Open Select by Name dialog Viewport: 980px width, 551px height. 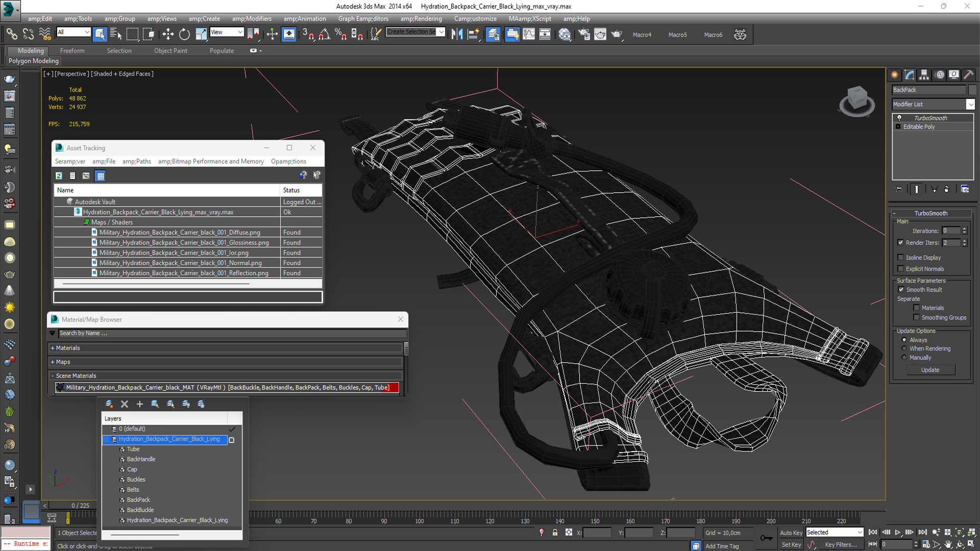(116, 34)
